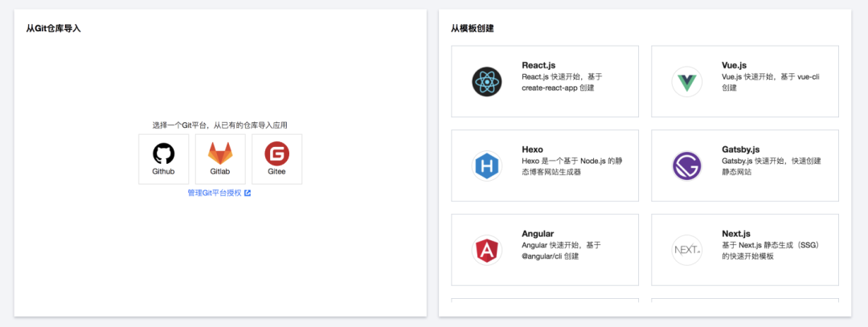This screenshot has width=868, height=327.
Task: Click description 'Gatsby.js 快速开始，快速创建静态网站'
Action: tap(771, 166)
